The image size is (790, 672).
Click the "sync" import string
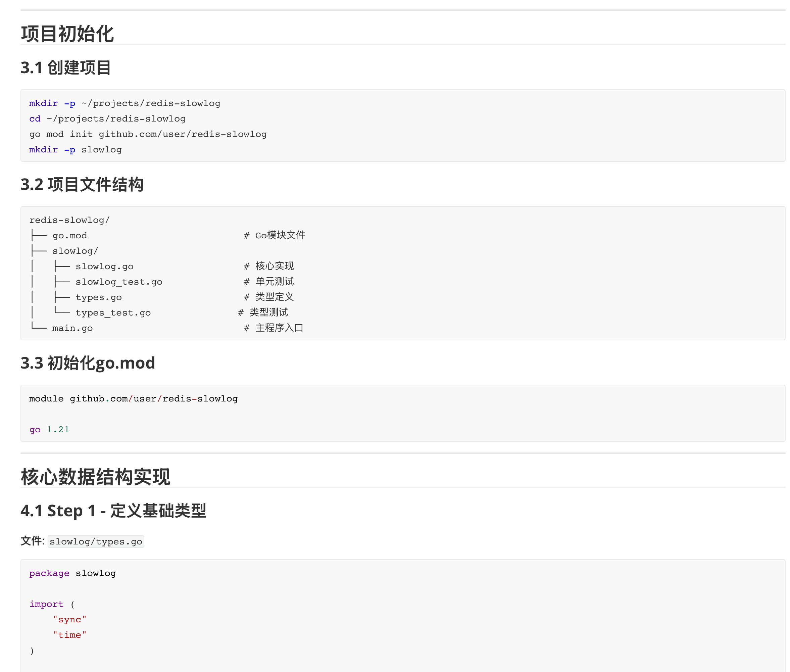coord(70,619)
